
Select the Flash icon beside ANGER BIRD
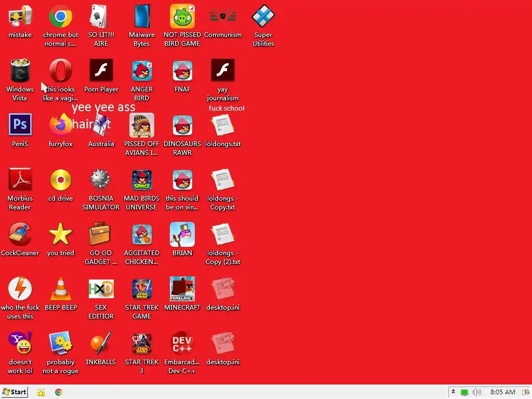101,70
